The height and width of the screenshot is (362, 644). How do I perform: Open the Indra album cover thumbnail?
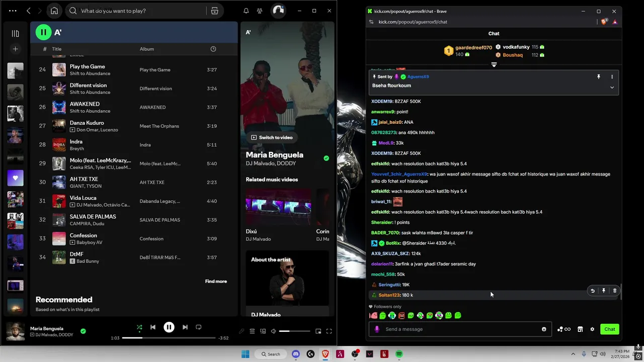click(x=59, y=145)
